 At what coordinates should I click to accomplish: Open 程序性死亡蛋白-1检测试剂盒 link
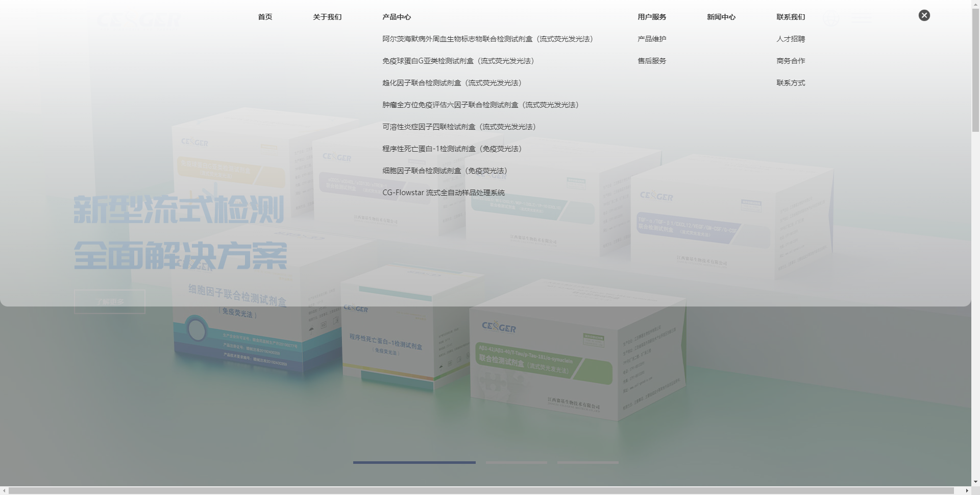click(452, 149)
